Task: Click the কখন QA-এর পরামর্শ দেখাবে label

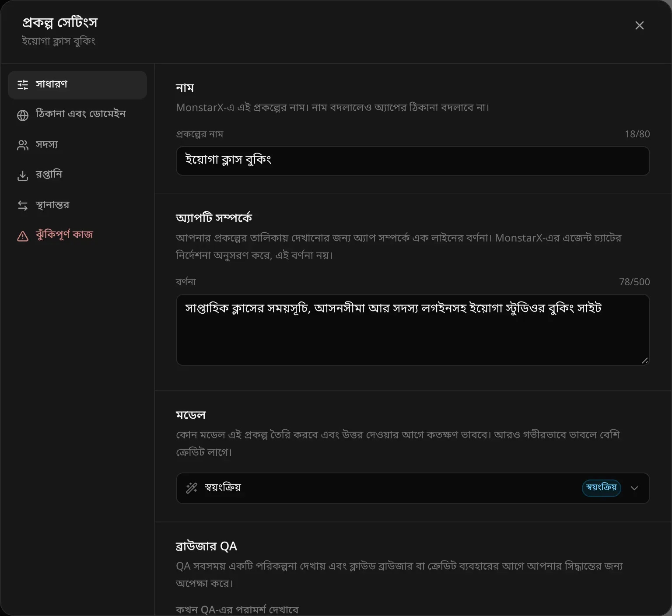Action: pyautogui.click(x=237, y=609)
